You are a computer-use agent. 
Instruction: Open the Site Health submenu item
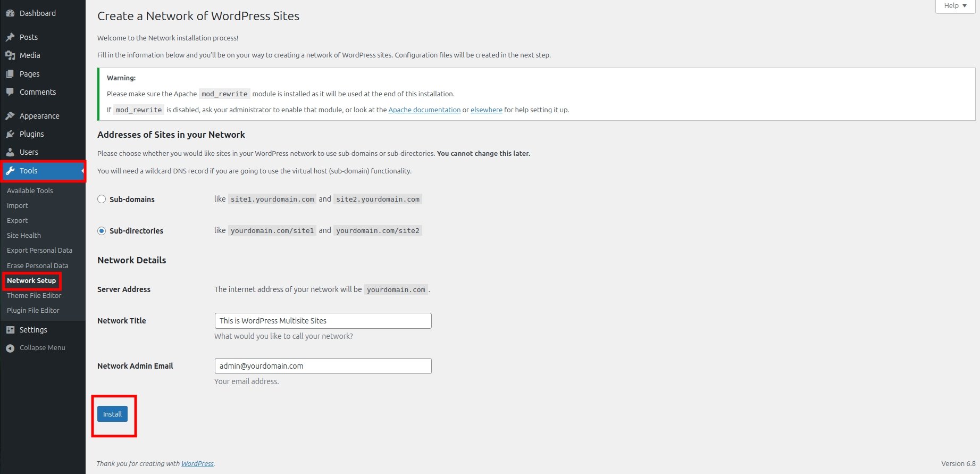[24, 235]
